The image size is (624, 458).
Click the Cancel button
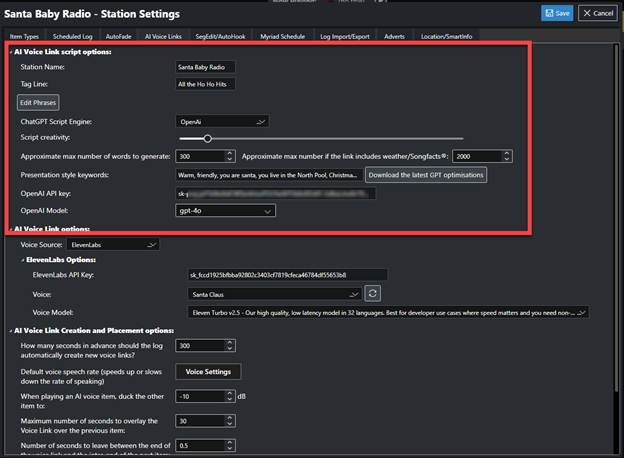[598, 13]
